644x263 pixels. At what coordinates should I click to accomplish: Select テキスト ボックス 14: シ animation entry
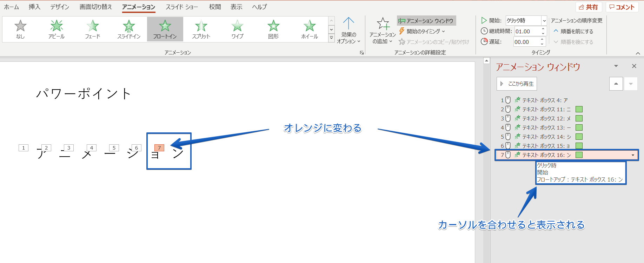pos(567,137)
